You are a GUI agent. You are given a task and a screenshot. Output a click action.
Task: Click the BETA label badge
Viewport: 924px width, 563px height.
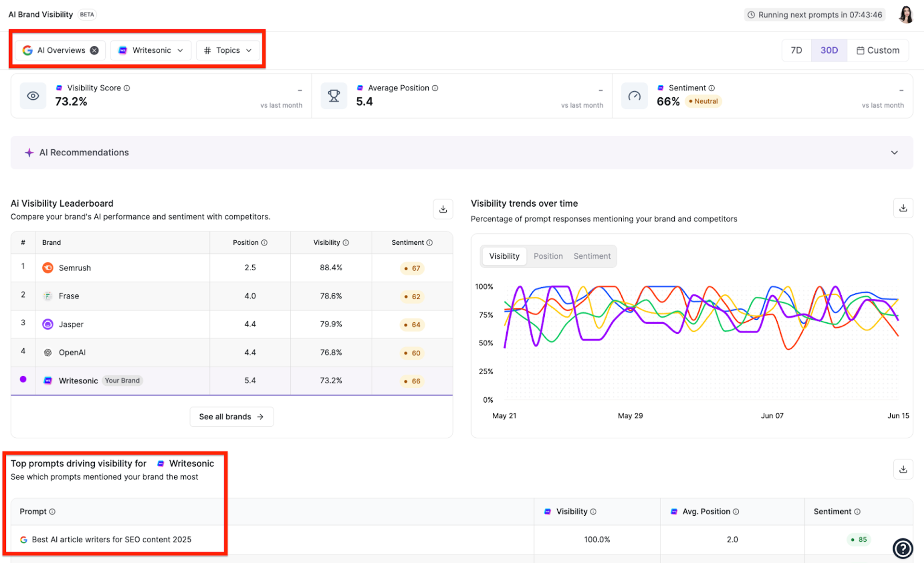point(87,14)
